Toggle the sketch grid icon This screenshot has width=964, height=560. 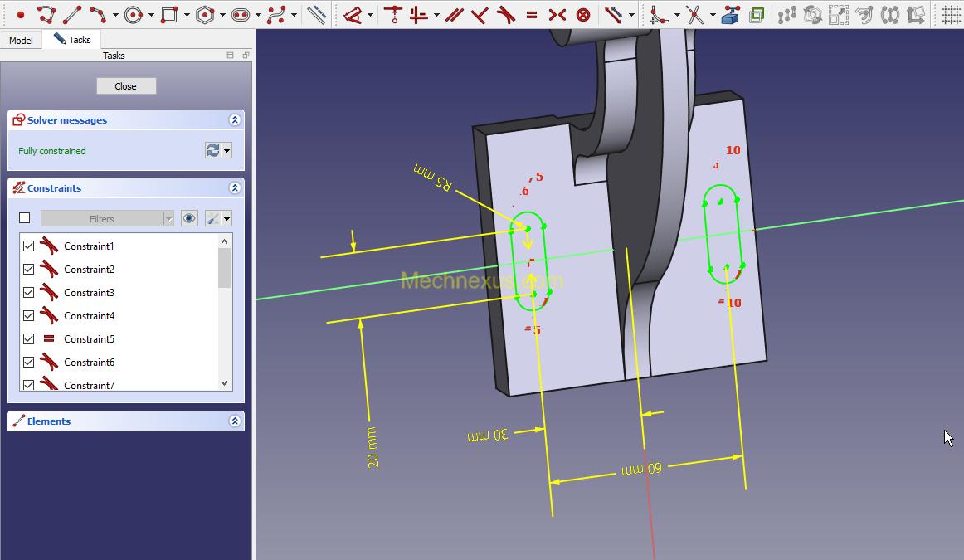[x=951, y=14]
